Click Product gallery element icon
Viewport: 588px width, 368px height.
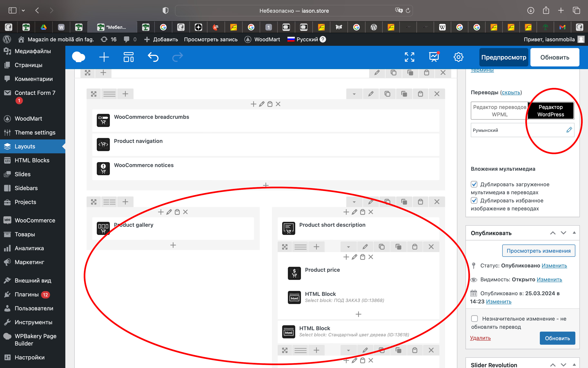[x=103, y=228]
